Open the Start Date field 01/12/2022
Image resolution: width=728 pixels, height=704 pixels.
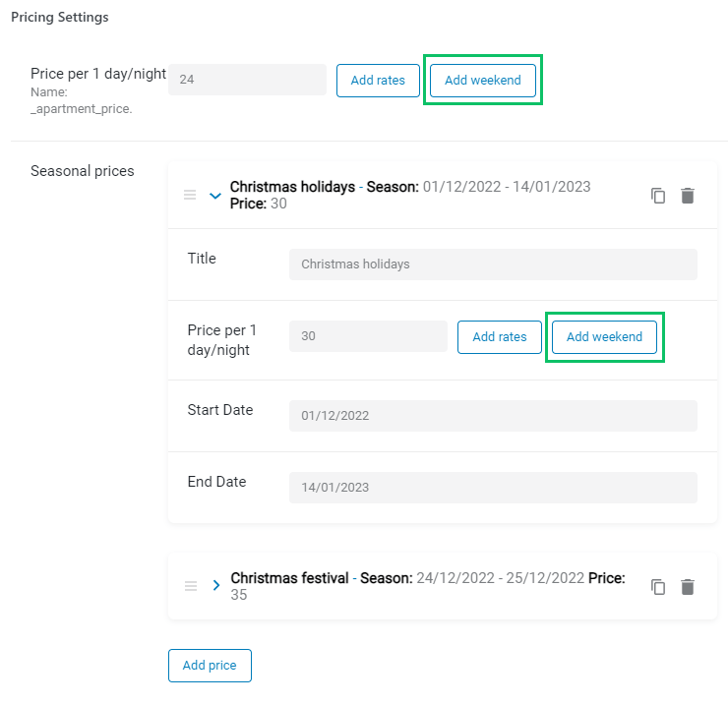pos(493,416)
